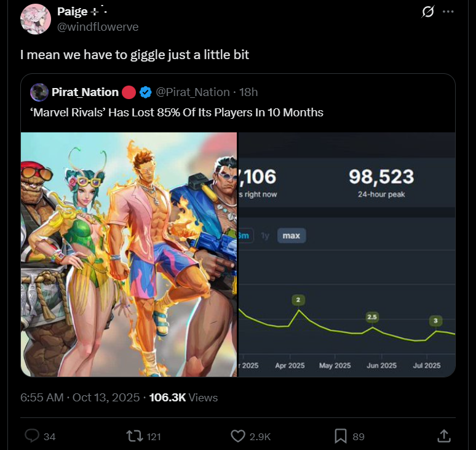Click the Pirat_Nation small avatar
This screenshot has height=450, width=476.
[x=39, y=92]
